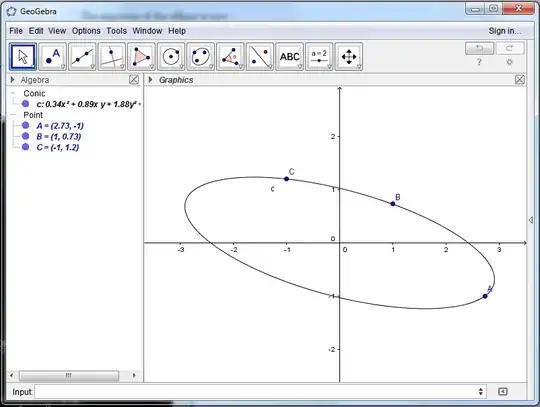
Task: Toggle visibility dot of point C
Action: [25, 147]
